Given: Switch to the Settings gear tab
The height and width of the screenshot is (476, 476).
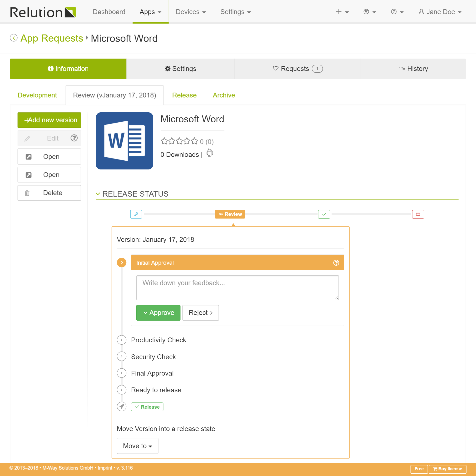Looking at the screenshot, I should tap(180, 69).
